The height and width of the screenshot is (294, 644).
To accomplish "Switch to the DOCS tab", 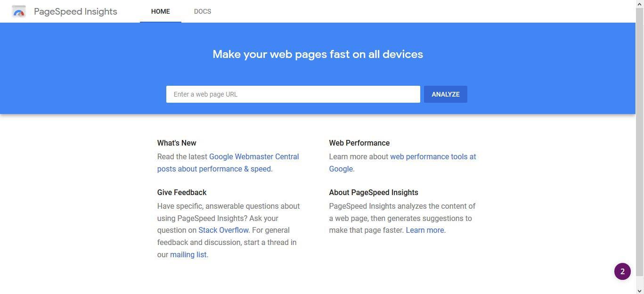I will (203, 11).
